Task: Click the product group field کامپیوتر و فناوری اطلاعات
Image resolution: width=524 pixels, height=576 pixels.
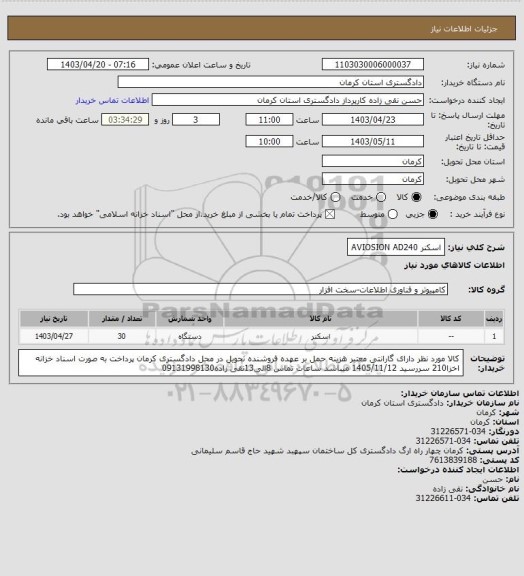Action: 260,289
